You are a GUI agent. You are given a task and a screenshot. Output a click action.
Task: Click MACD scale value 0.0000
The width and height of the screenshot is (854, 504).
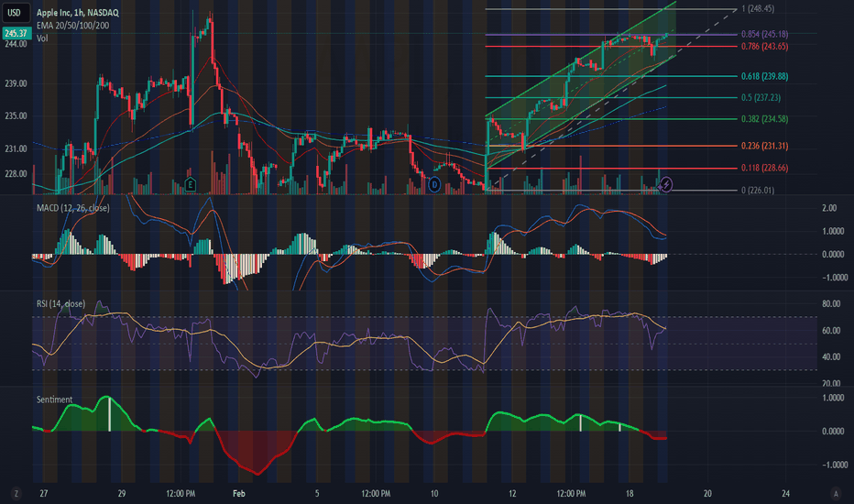click(833, 255)
